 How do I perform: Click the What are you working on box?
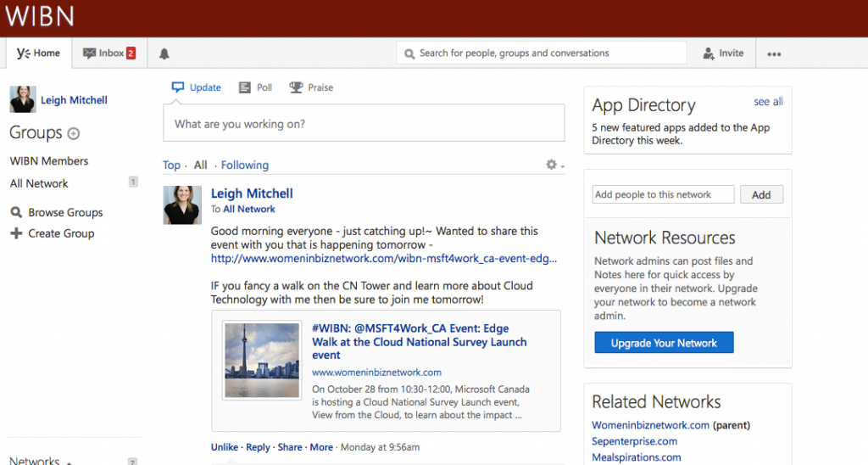pyautogui.click(x=364, y=123)
